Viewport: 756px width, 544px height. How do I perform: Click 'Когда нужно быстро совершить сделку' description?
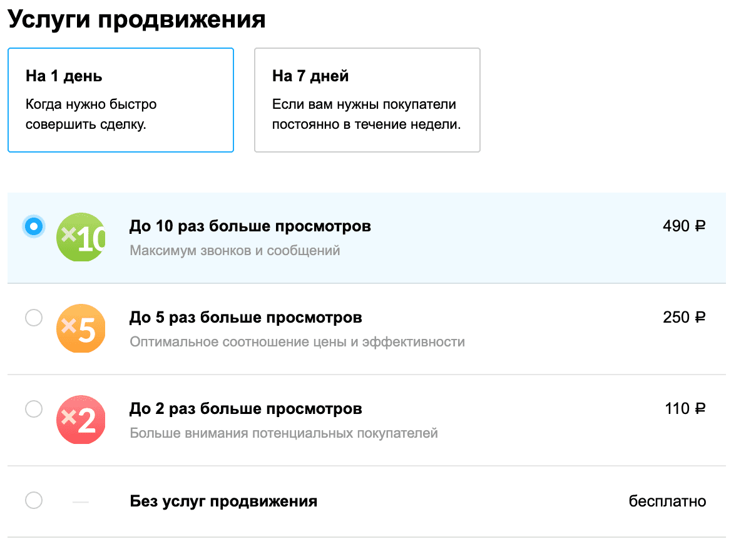[91, 114]
